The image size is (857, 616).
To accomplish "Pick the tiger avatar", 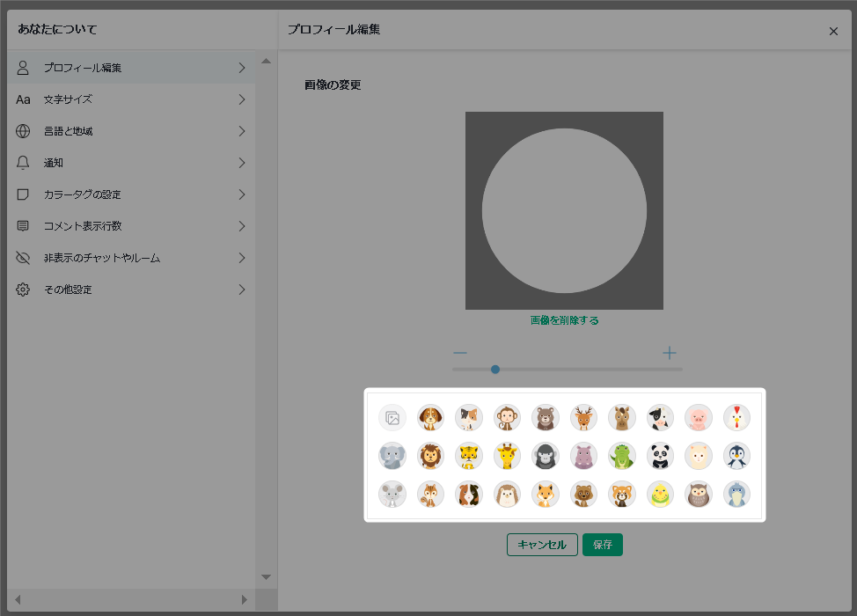I will point(469,457).
